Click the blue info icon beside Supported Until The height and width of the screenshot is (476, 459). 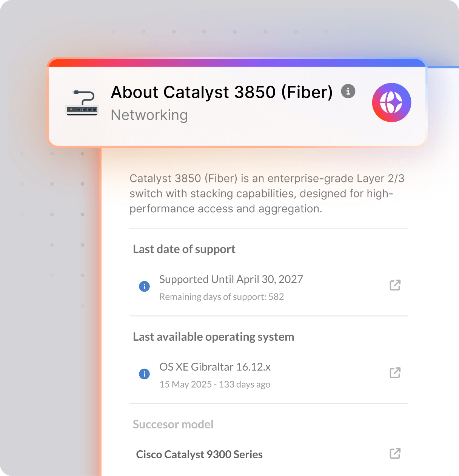pos(144,286)
